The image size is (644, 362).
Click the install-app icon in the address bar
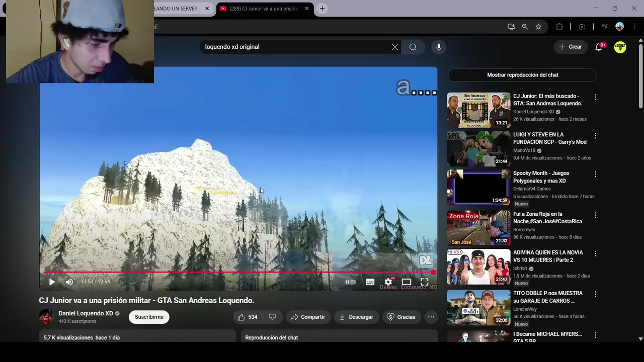[x=511, y=27]
